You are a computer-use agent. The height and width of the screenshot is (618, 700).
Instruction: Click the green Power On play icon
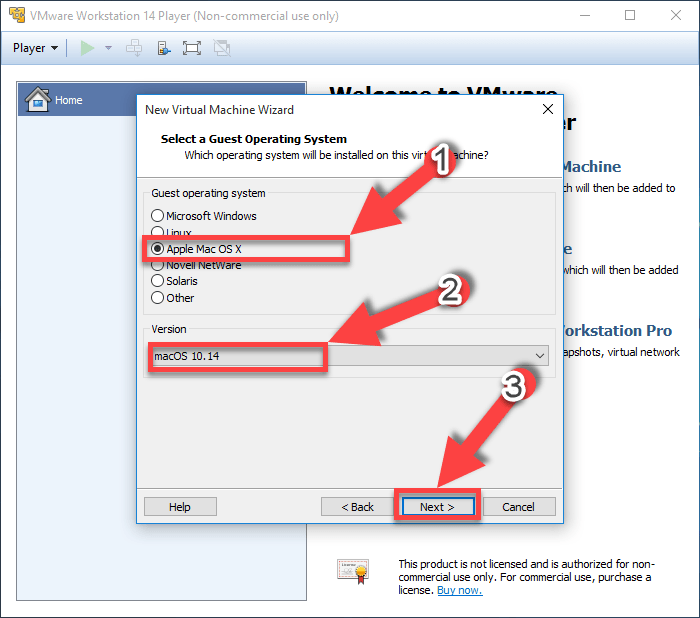[x=87, y=47]
